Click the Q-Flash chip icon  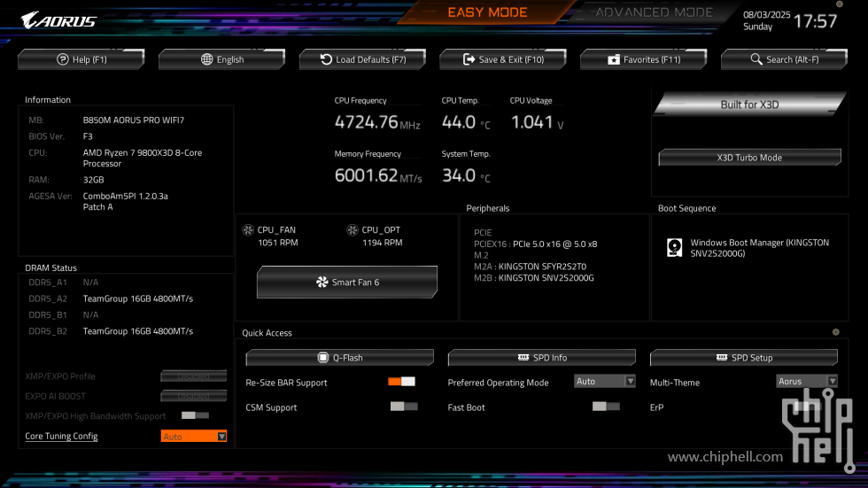(x=322, y=358)
